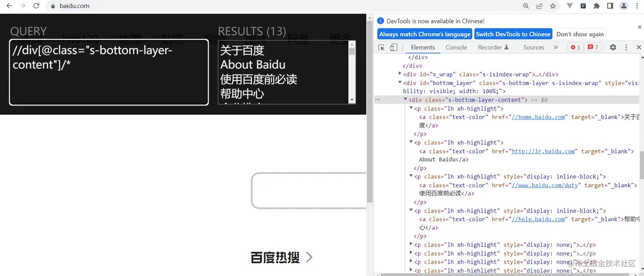Viewport: 644px width, 276px height.
Task: Expand the s_wrap div node
Action: [x=400, y=74]
